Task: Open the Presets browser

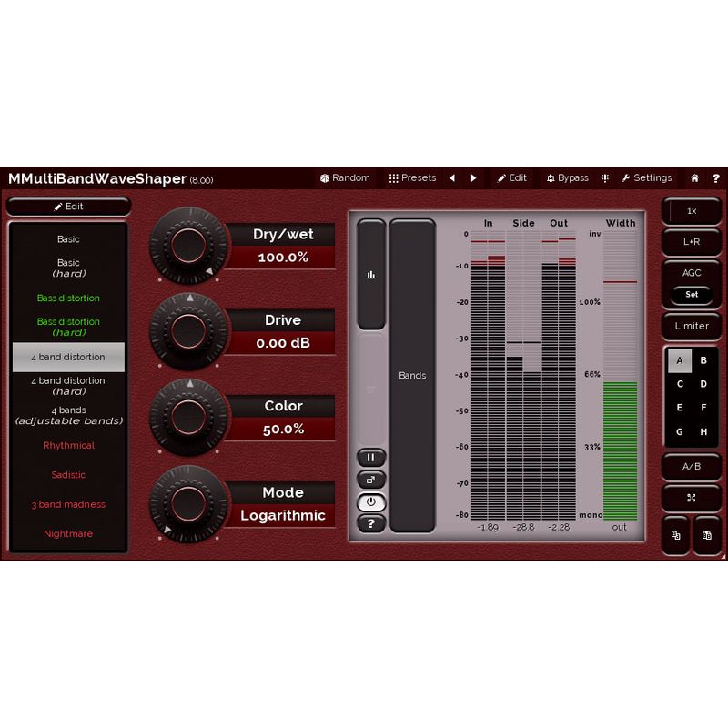Action: (x=412, y=178)
